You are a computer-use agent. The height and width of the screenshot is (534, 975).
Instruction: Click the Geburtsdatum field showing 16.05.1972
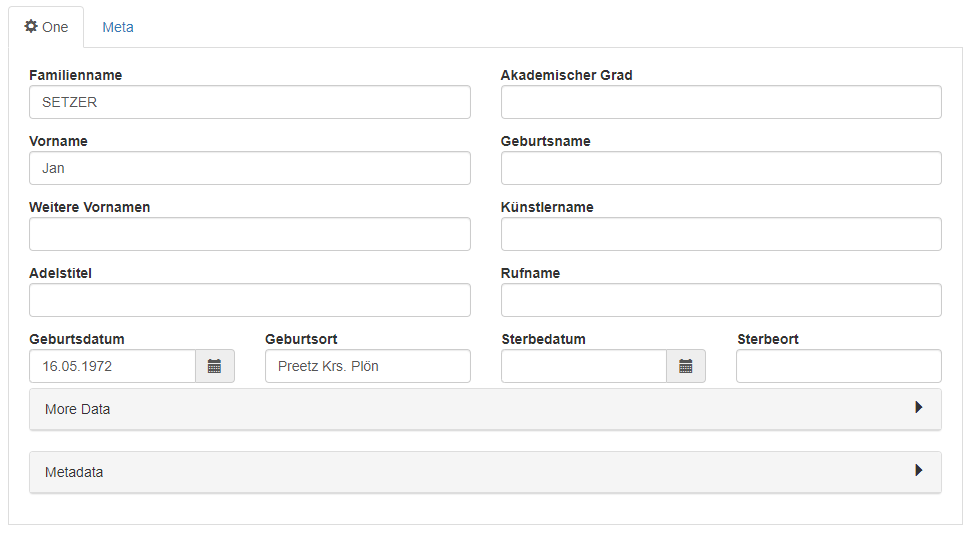click(x=113, y=366)
